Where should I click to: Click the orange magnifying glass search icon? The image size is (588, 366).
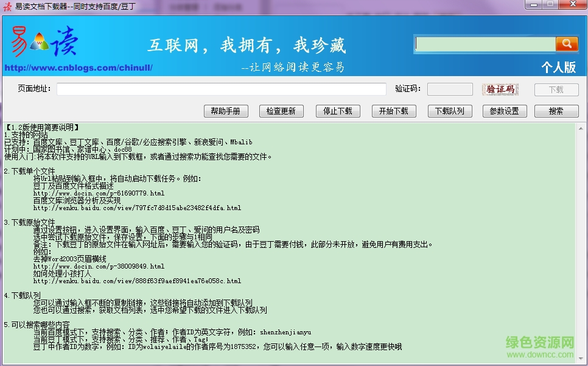(x=567, y=43)
